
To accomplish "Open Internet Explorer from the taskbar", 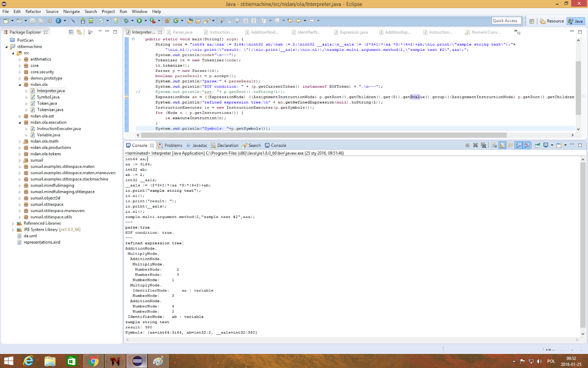I will (x=28, y=361).
